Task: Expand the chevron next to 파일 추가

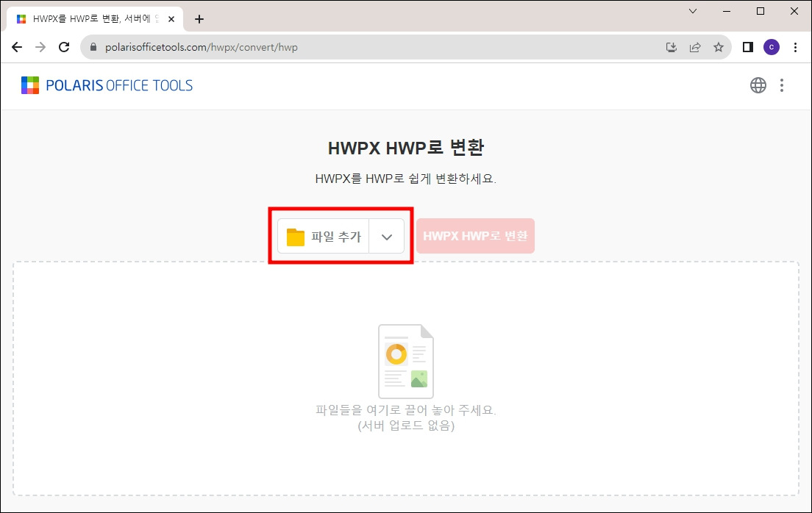Action: [386, 235]
